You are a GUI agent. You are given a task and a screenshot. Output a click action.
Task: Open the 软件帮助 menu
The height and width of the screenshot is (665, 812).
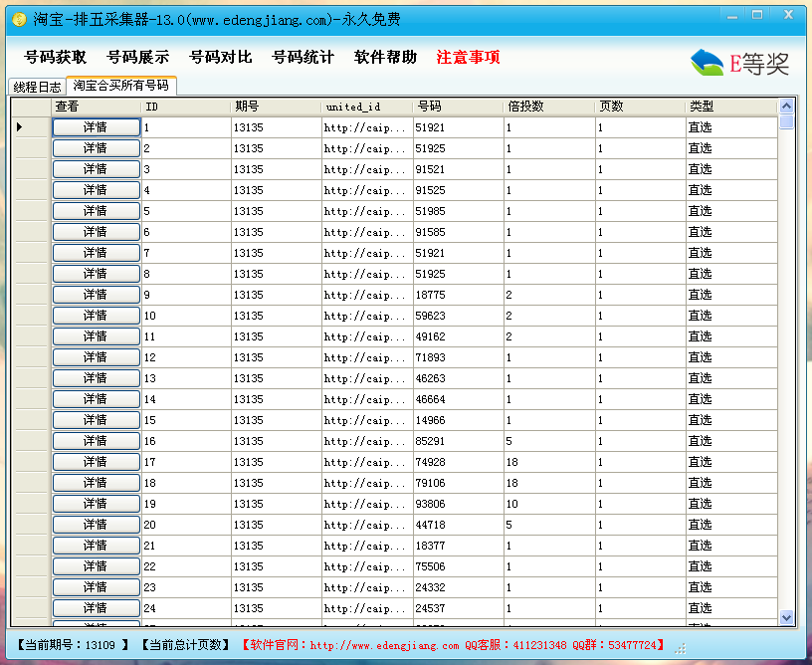(x=385, y=58)
